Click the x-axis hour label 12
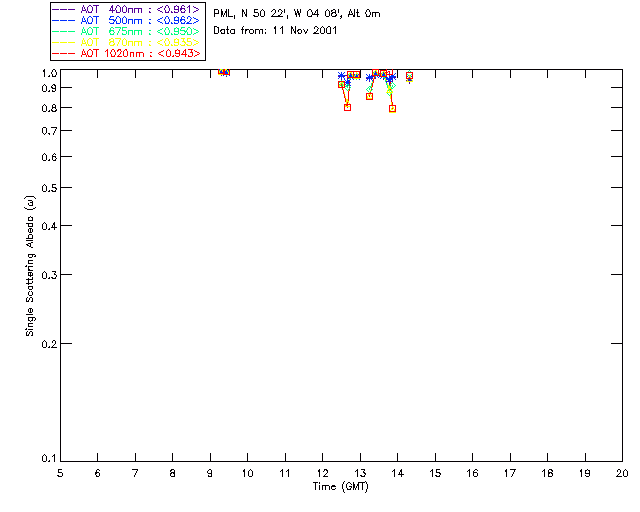Screen dimensions: 640x512 point(322,473)
